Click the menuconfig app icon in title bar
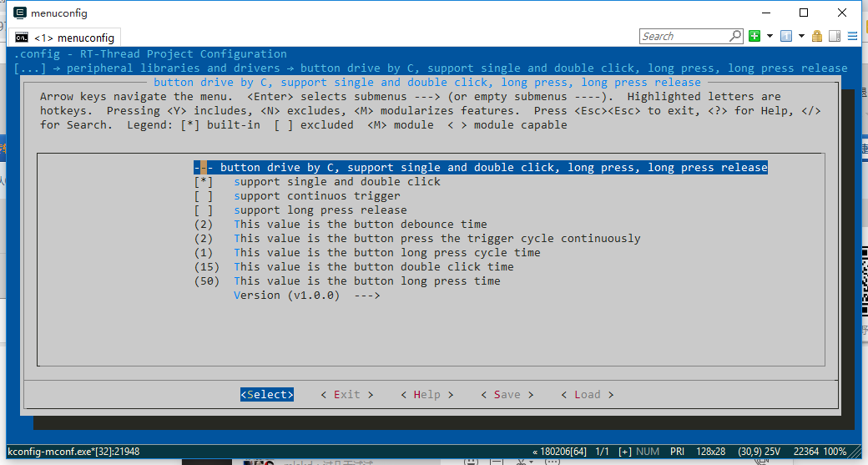The width and height of the screenshot is (868, 465). pyautogui.click(x=19, y=13)
